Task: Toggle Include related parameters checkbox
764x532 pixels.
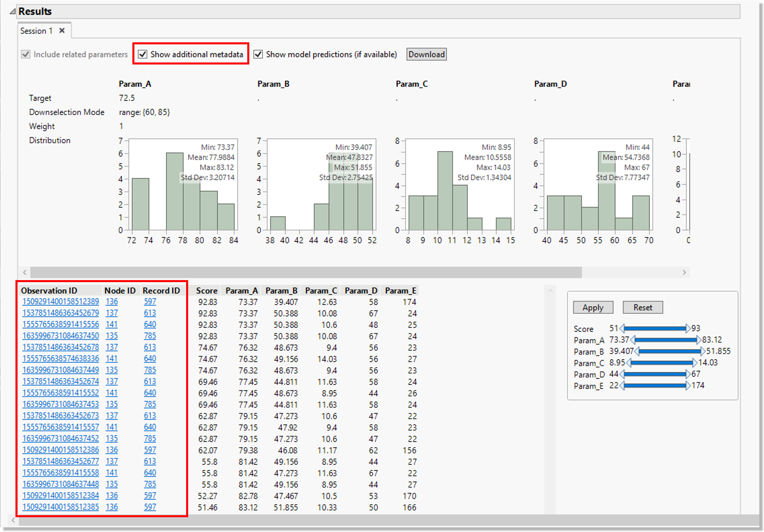Action: [26, 54]
